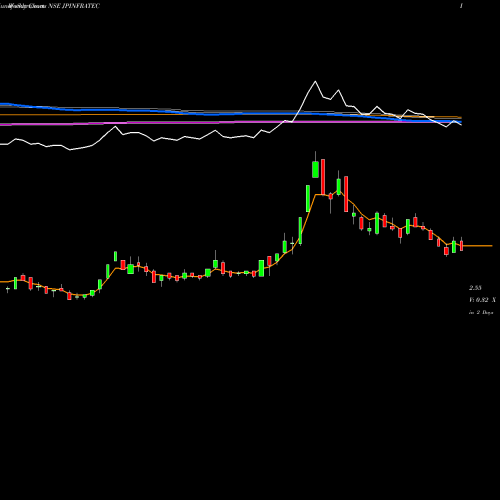
Task: Click the 'in 2 Days' label
Action: (481, 313)
